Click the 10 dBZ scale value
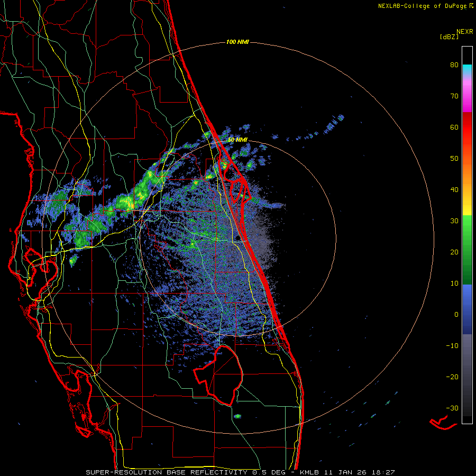Screen dimensions: 476x476 point(454,283)
